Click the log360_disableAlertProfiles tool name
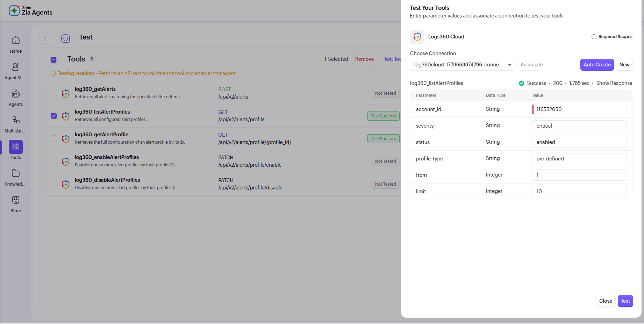644x324 pixels. [x=107, y=180]
